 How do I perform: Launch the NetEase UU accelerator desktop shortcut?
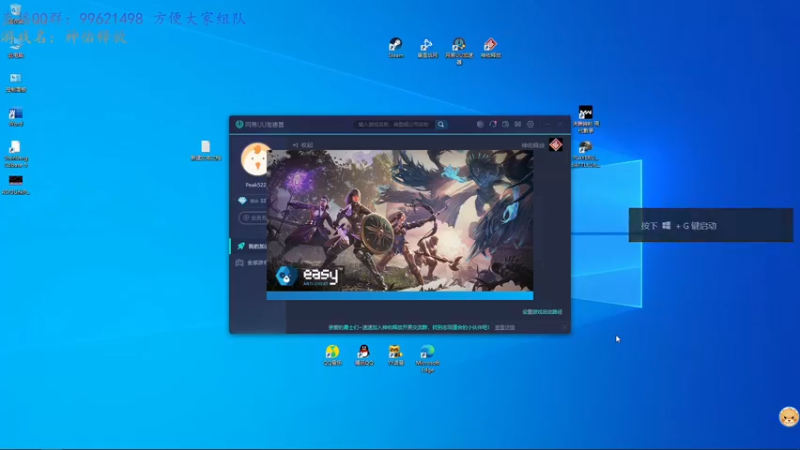click(x=459, y=50)
